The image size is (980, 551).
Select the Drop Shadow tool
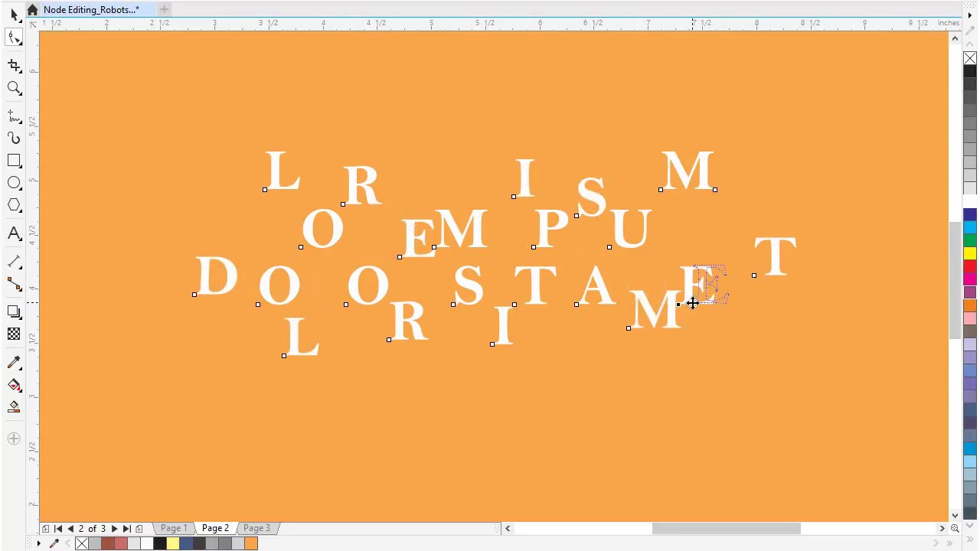[14, 311]
